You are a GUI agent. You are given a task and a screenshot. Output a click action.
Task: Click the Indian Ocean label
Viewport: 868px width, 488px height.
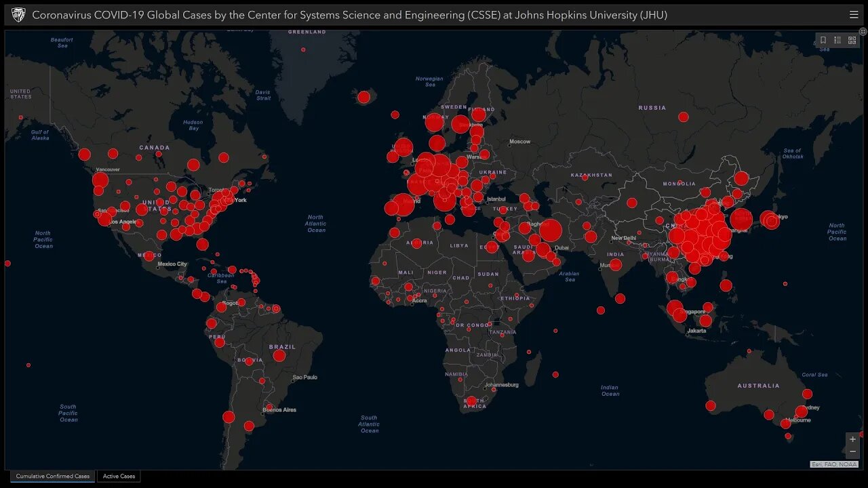[610, 390]
